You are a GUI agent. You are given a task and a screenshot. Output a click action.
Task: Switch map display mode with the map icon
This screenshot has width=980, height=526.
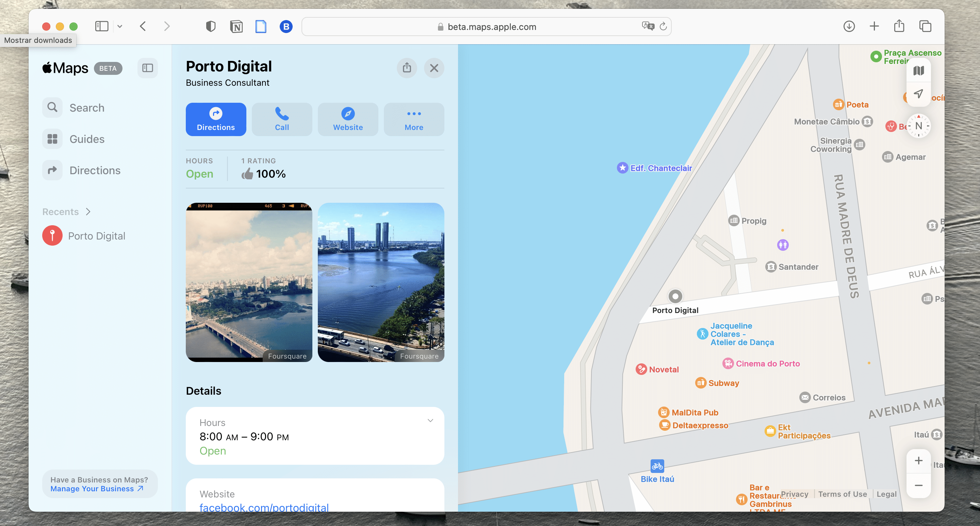[x=918, y=70]
